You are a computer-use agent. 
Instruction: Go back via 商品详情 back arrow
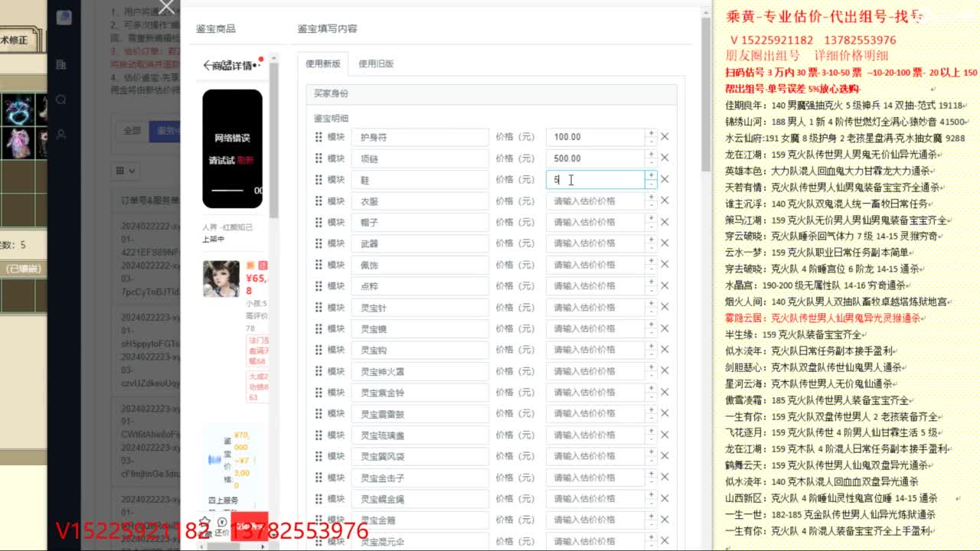[207, 65]
